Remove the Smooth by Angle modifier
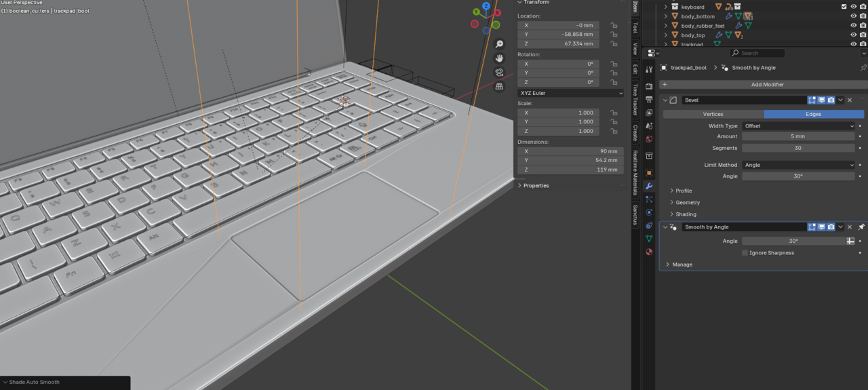 (x=850, y=227)
